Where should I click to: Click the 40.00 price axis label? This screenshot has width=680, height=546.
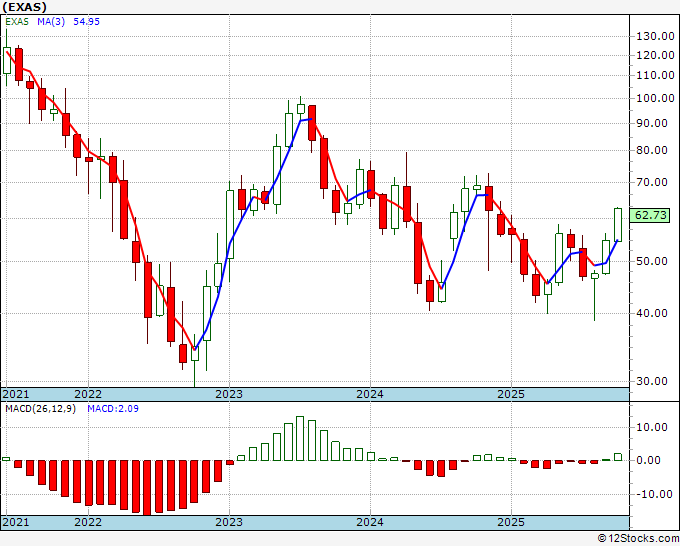[x=652, y=313]
